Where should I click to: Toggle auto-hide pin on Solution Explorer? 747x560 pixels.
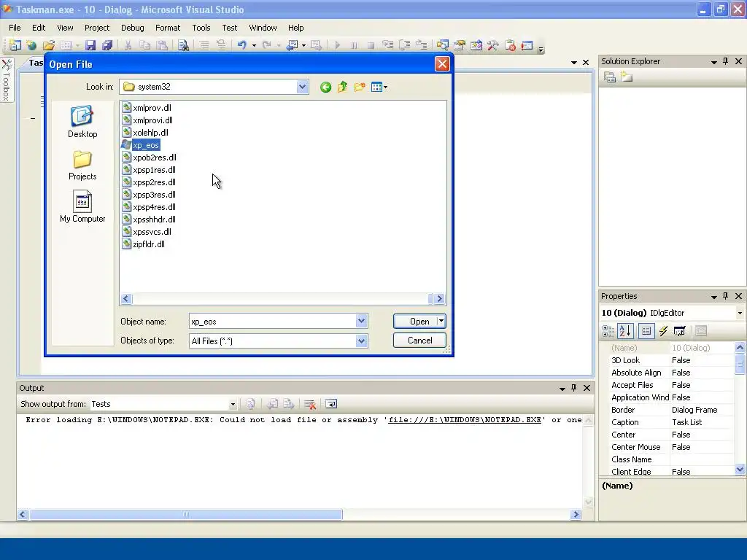click(726, 61)
